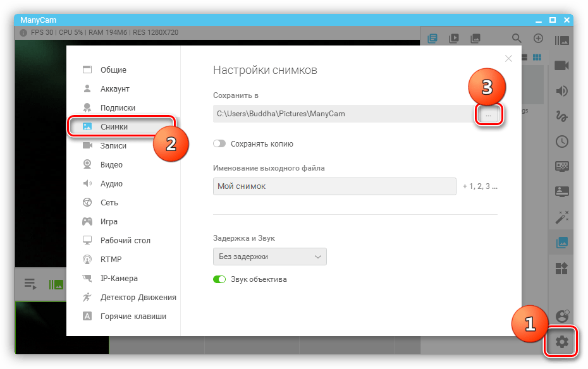Open the Общие settings section
The height and width of the screenshot is (369, 588).
(113, 70)
